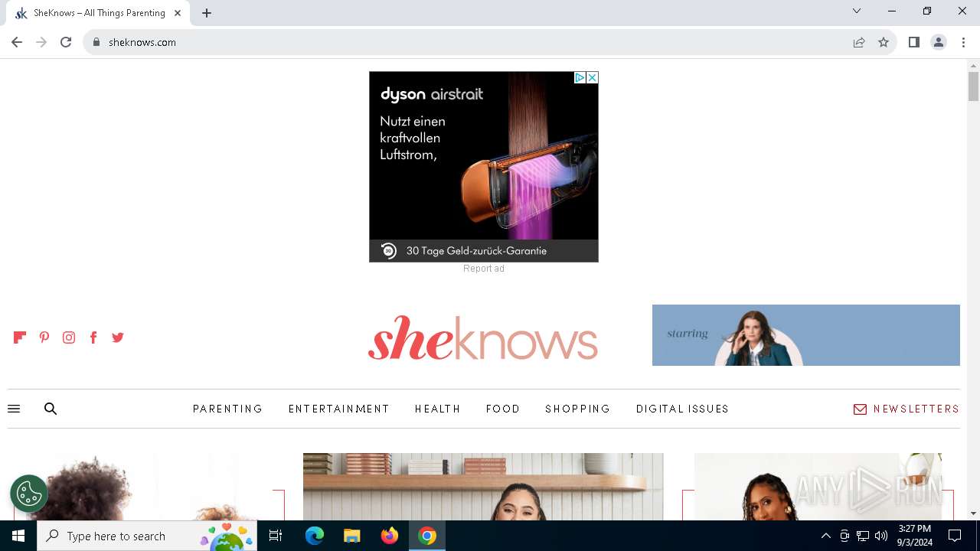The width and height of the screenshot is (980, 551).
Task: Open Task View on taskbar
Action: 276,536
